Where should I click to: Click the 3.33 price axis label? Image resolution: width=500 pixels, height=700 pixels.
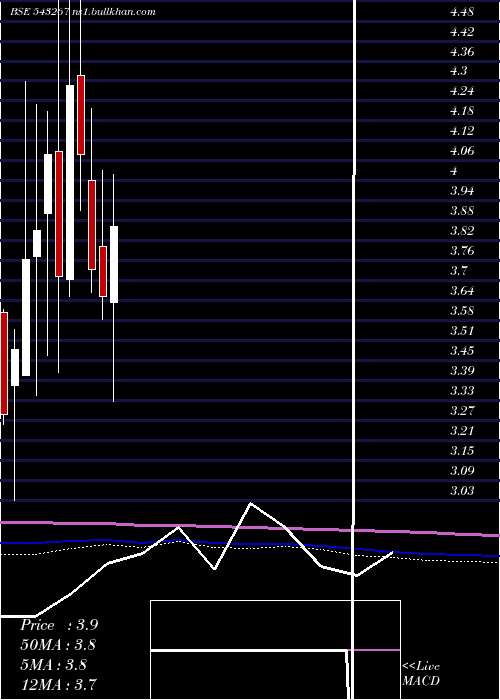[x=462, y=391]
